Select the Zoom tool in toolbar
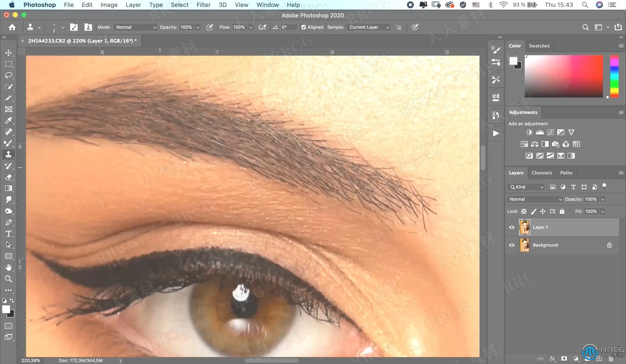The width and height of the screenshot is (626, 364). [x=8, y=279]
